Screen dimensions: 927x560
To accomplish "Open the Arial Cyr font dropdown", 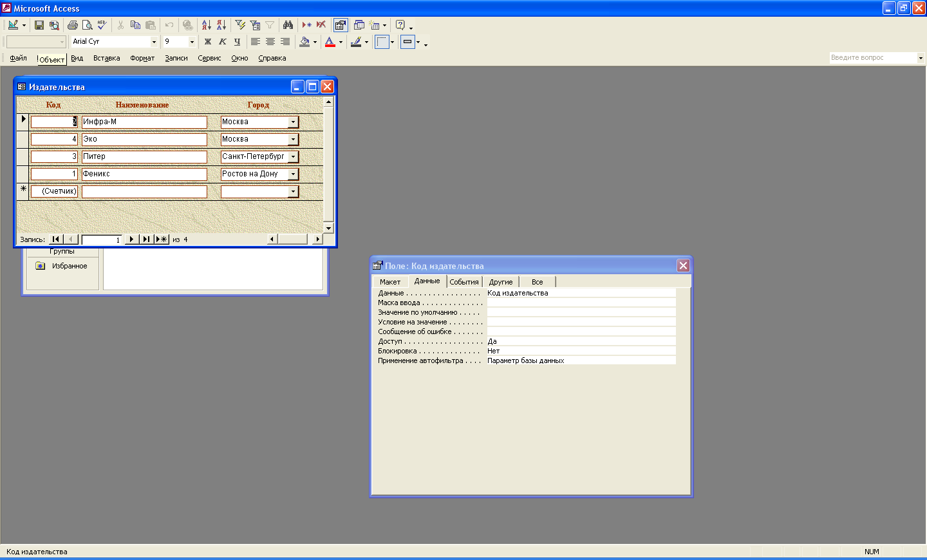I will tap(154, 42).
